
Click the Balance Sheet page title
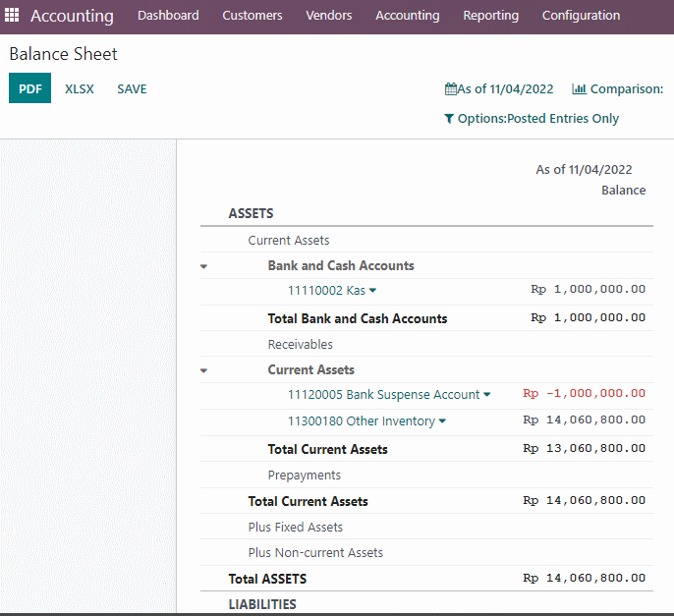tap(63, 54)
